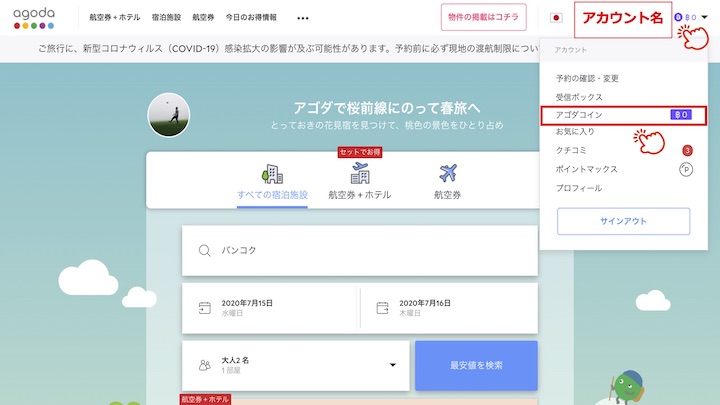Open 今日のお得情報 menu item
This screenshot has width=720, height=405.
coord(251,17)
